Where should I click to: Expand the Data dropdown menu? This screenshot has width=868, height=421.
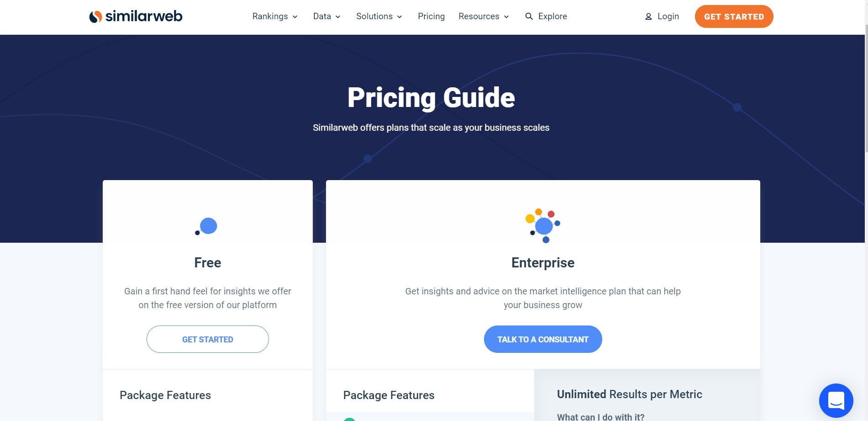pos(327,16)
